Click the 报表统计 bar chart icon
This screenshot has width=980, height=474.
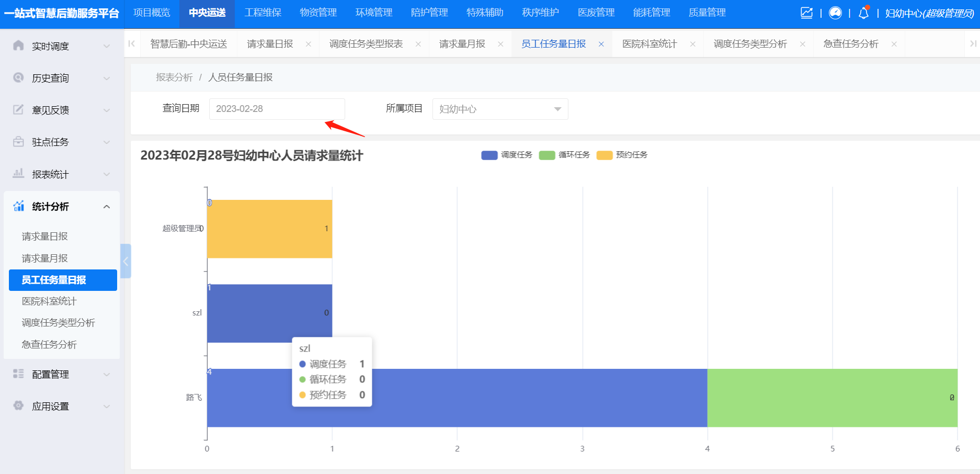coord(18,173)
